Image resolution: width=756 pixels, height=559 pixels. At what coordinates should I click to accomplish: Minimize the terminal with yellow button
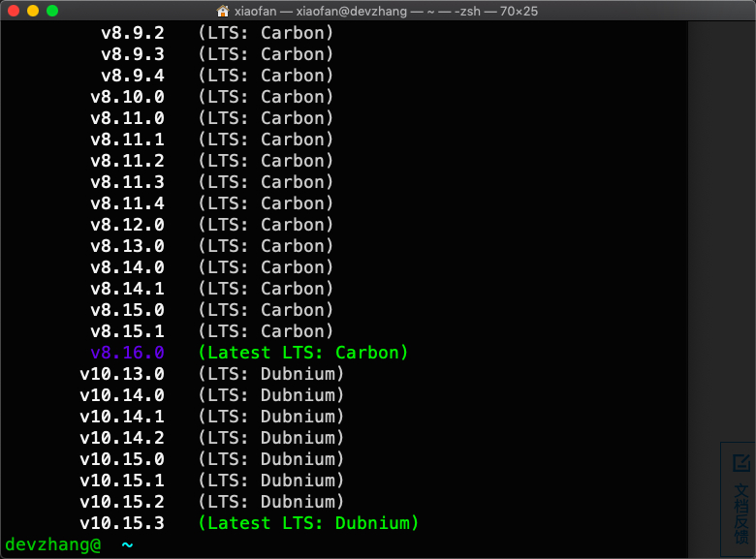33,11
